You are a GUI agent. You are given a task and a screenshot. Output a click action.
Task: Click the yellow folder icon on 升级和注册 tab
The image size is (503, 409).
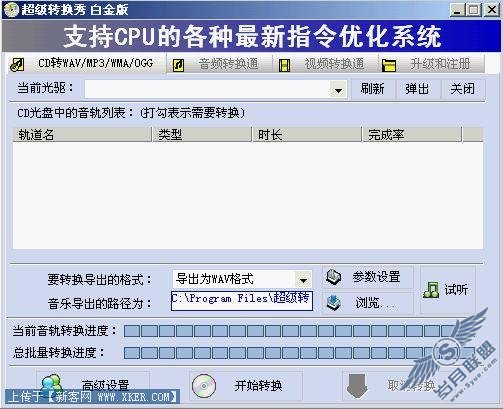point(389,65)
